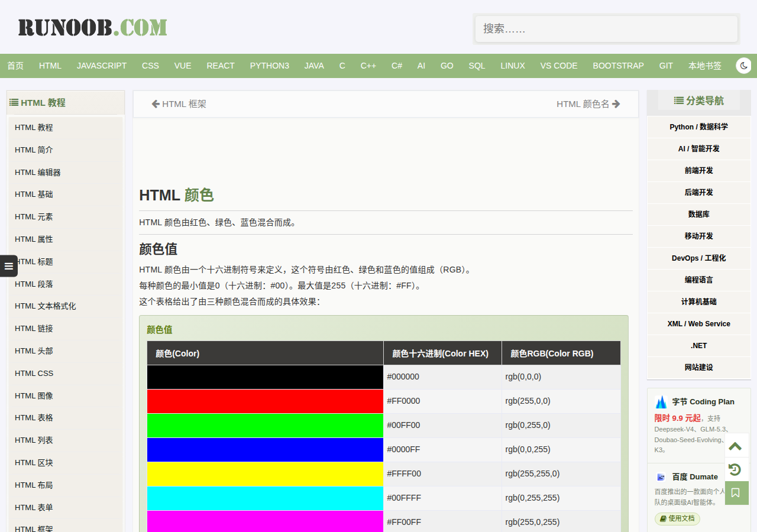Click the scroll-to-top chevron icon
The height and width of the screenshot is (532, 757).
[735, 446]
